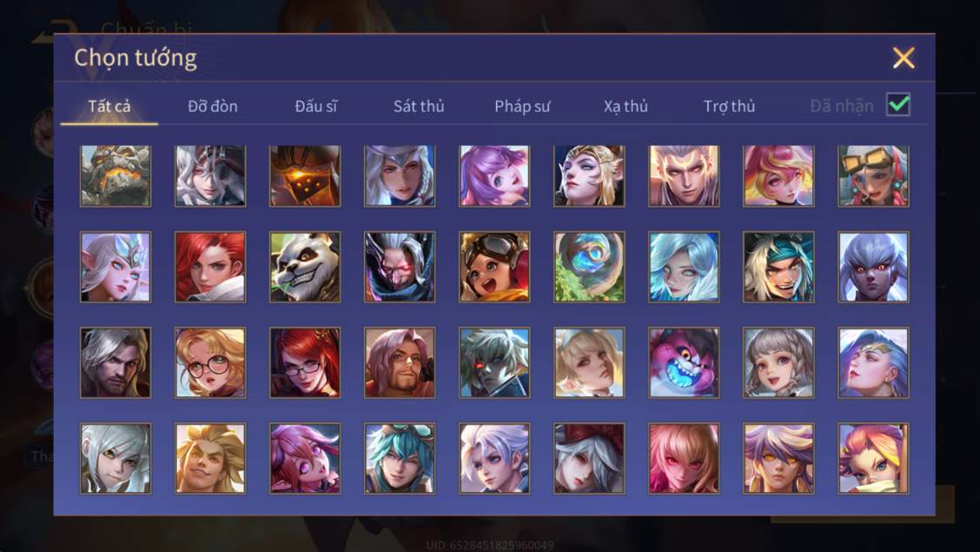
Task: Select the masked hero with red glowing eye
Action: 400,267
